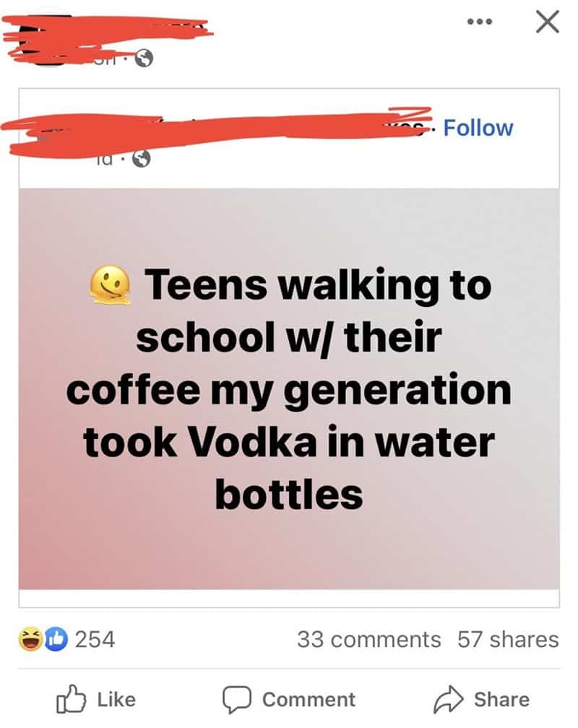The width and height of the screenshot is (578, 728).
Task: Click the Share button label
Action: [x=502, y=700]
